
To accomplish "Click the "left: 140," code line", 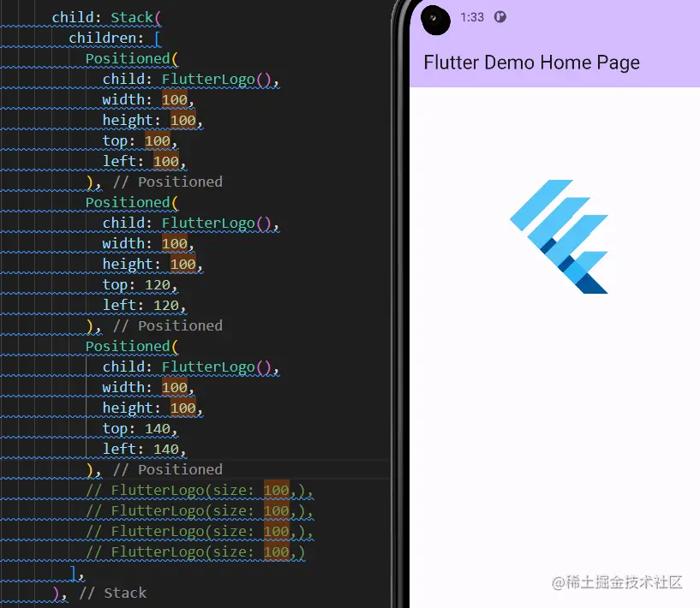I will [144, 450].
